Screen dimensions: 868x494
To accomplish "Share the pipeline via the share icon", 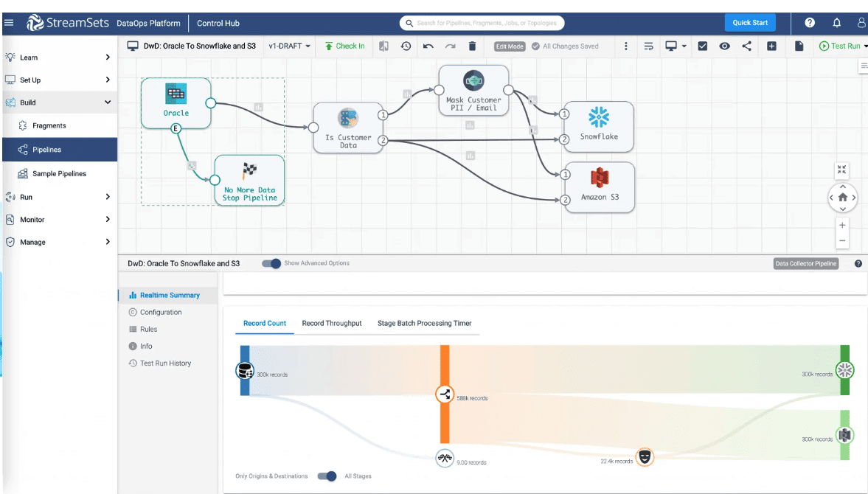I will (746, 46).
